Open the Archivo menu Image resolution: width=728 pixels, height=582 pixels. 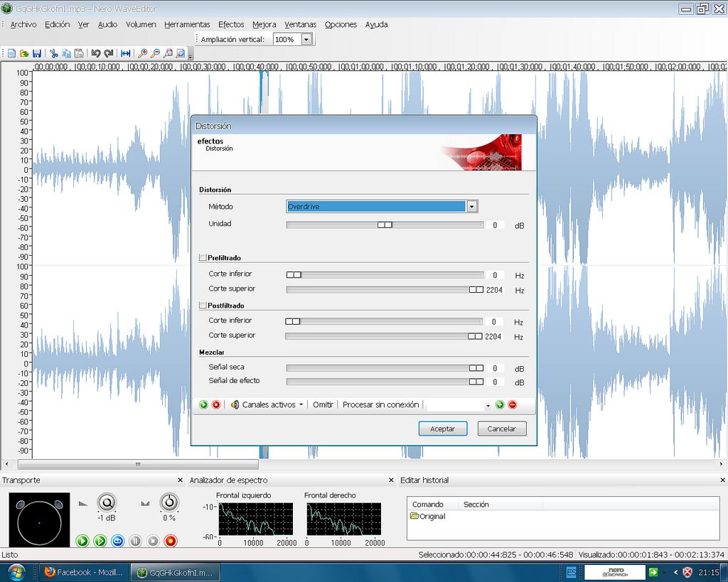point(23,25)
